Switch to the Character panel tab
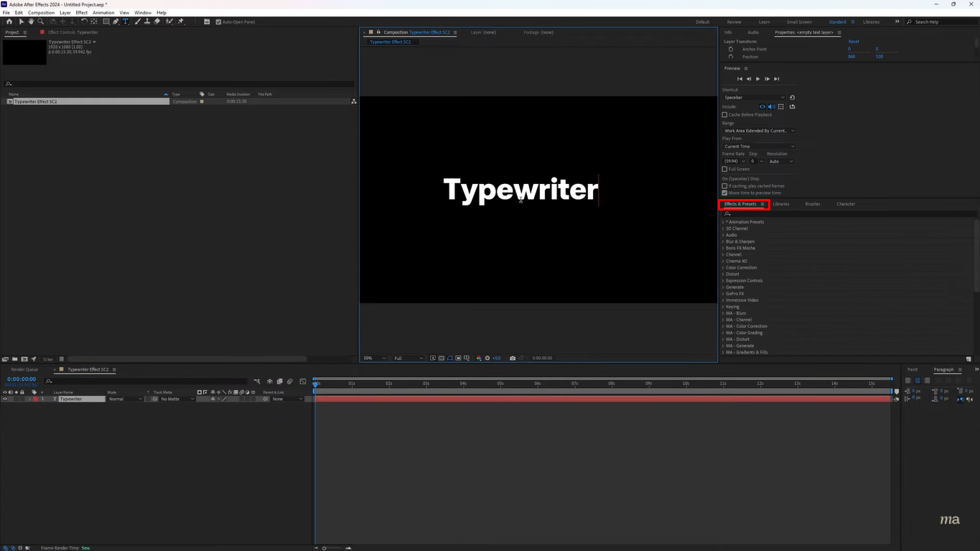The height and width of the screenshot is (551, 980). point(846,204)
